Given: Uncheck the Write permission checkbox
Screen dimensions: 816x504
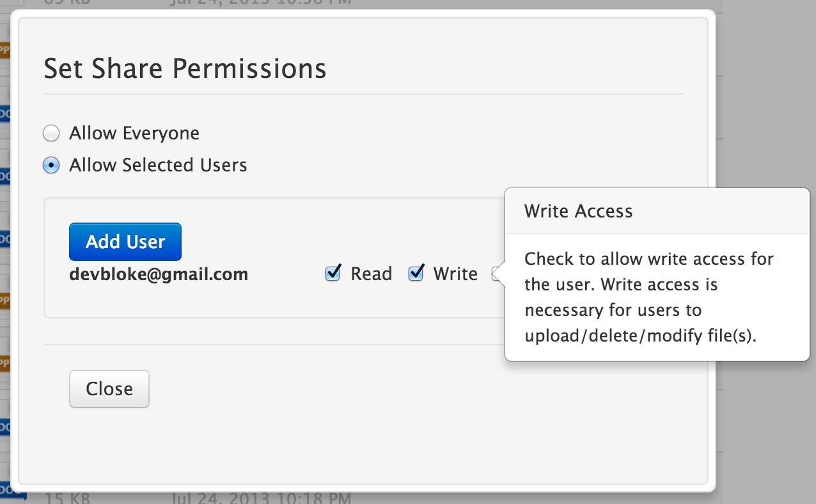Looking at the screenshot, I should click(x=416, y=274).
